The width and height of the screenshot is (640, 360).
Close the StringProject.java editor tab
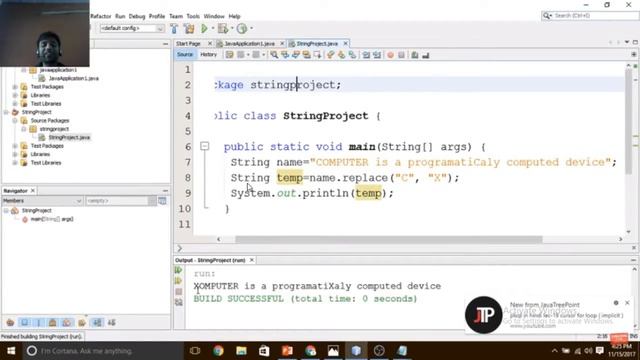pos(346,43)
